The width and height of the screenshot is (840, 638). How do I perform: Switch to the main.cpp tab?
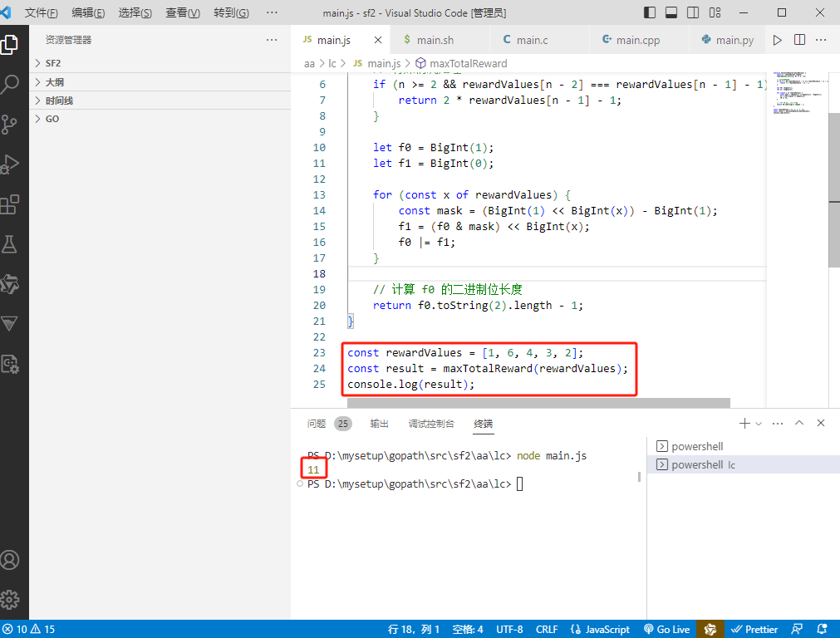point(638,40)
